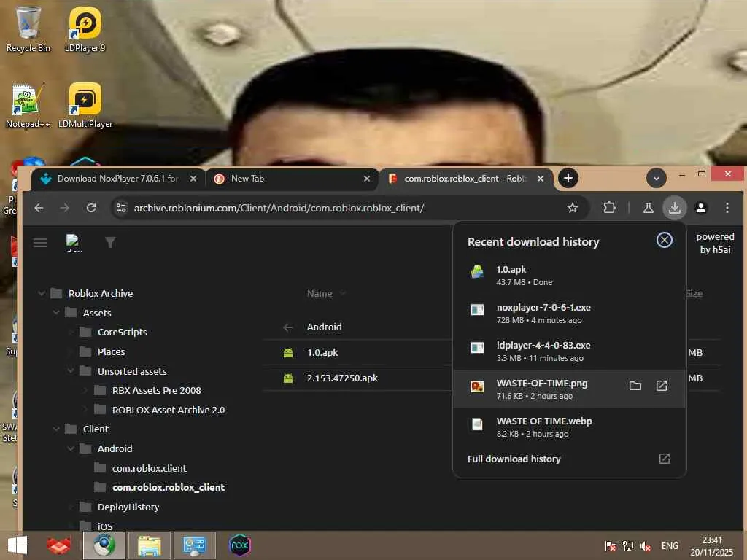Click the muted volume tray icon
The height and width of the screenshot is (560, 747).
click(x=646, y=546)
